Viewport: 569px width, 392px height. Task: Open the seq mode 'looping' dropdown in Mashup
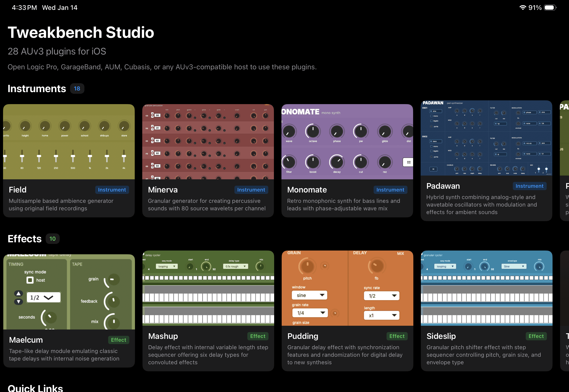tap(166, 267)
